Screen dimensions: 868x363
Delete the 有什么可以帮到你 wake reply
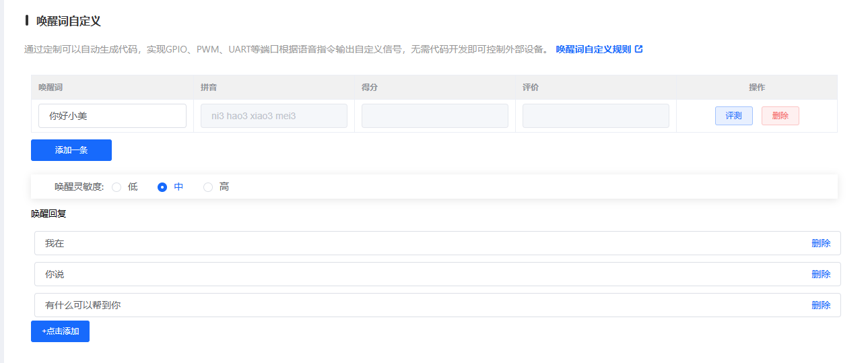pyautogui.click(x=821, y=305)
